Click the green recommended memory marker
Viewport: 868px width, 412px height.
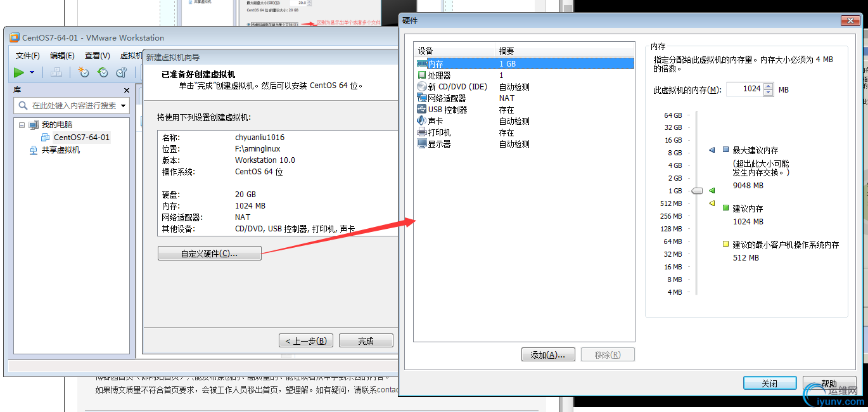[x=712, y=190]
